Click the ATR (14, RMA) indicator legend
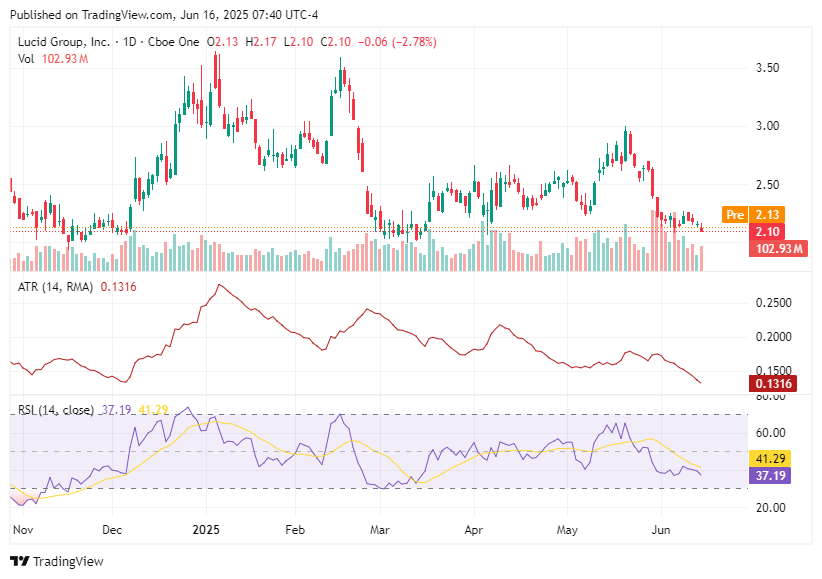 click(77, 287)
